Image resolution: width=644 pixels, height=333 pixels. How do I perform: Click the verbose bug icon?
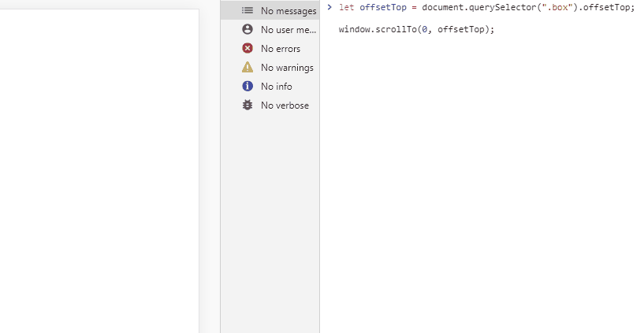click(x=248, y=105)
